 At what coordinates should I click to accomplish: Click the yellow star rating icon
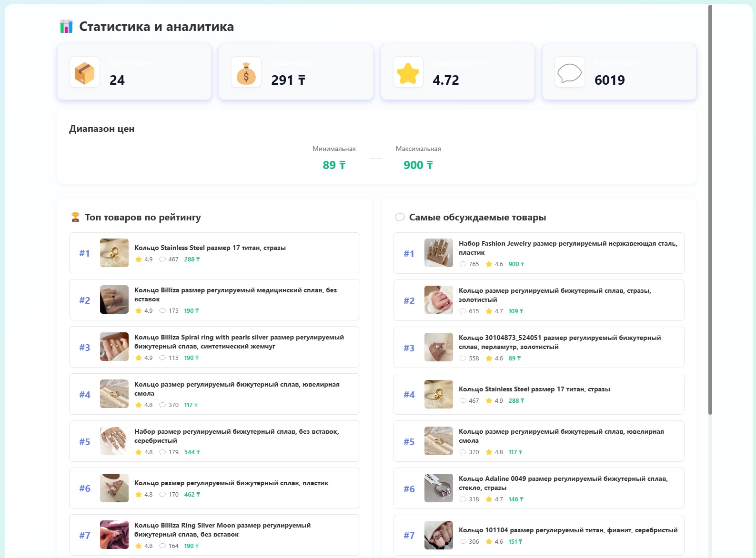point(408,72)
